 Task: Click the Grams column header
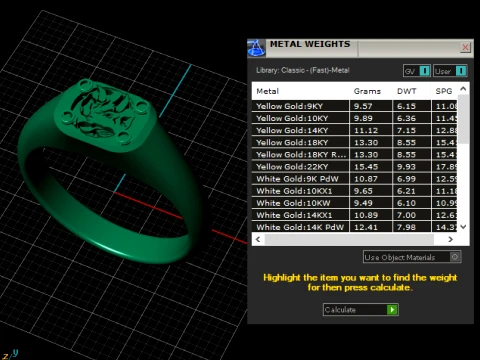coord(367,91)
